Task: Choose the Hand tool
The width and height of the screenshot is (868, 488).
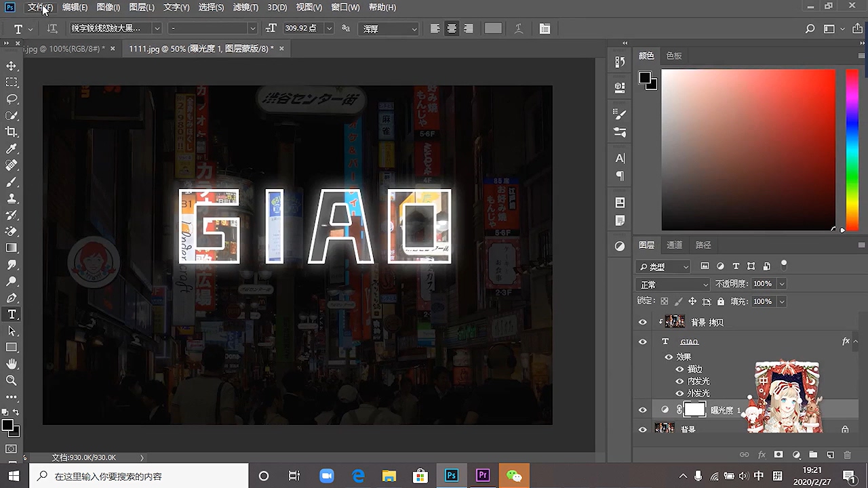Action: [x=12, y=365]
